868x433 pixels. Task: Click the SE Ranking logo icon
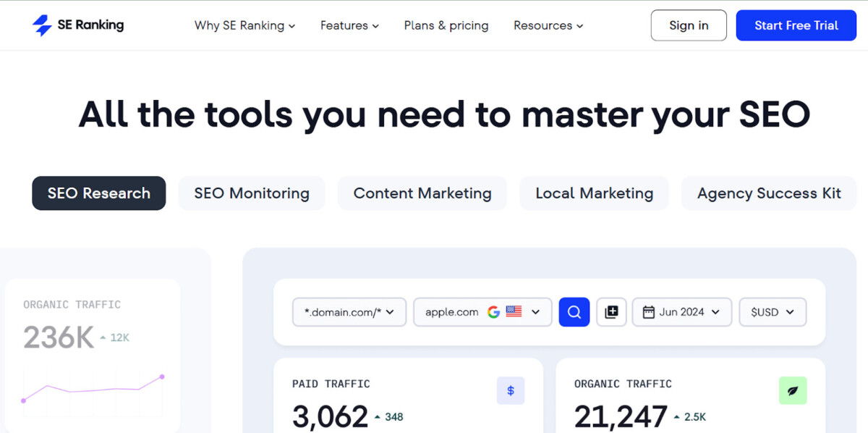[x=42, y=25]
